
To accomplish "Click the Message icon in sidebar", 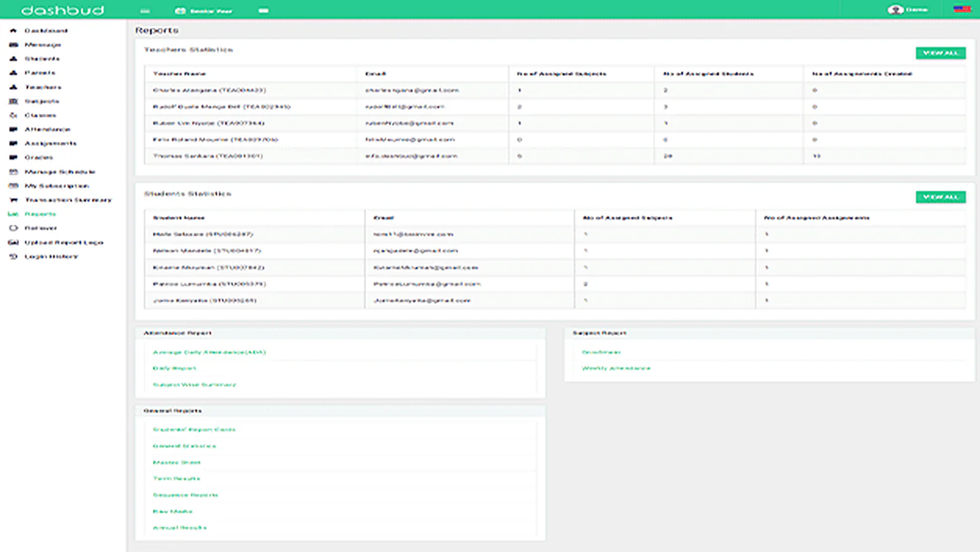I will (13, 45).
